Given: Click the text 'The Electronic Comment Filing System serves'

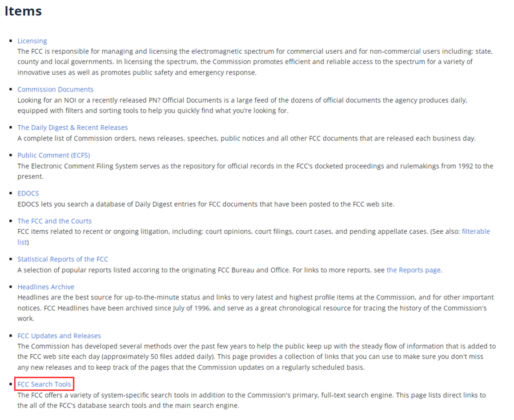Looking at the screenshot, I should pyautogui.click(x=88, y=166).
